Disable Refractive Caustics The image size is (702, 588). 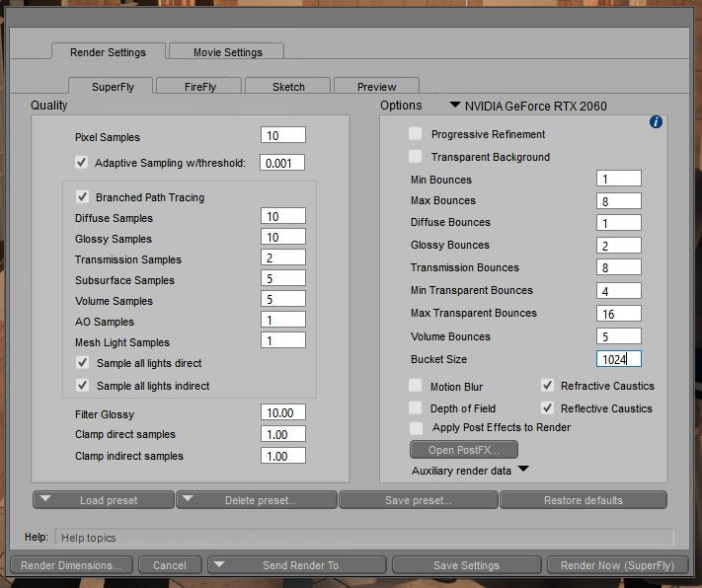(x=547, y=386)
